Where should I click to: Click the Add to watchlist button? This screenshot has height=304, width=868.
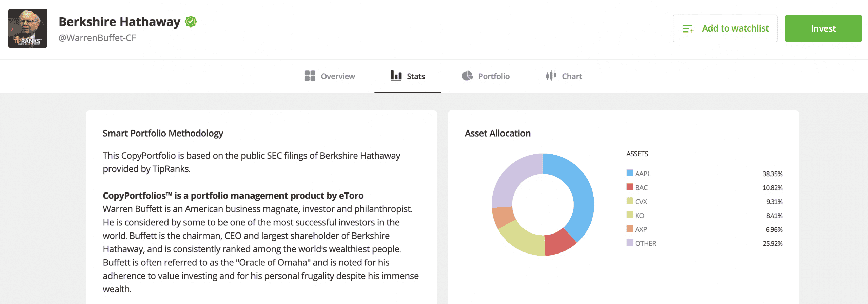(725, 28)
